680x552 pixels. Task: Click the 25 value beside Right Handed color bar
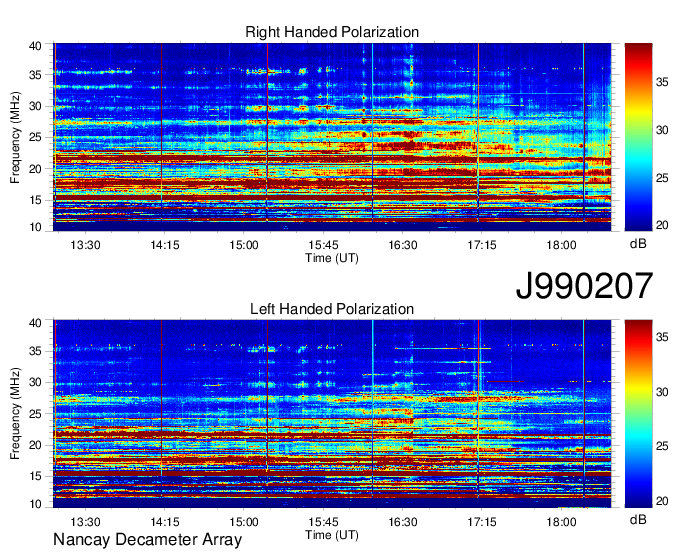pyautogui.click(x=662, y=178)
